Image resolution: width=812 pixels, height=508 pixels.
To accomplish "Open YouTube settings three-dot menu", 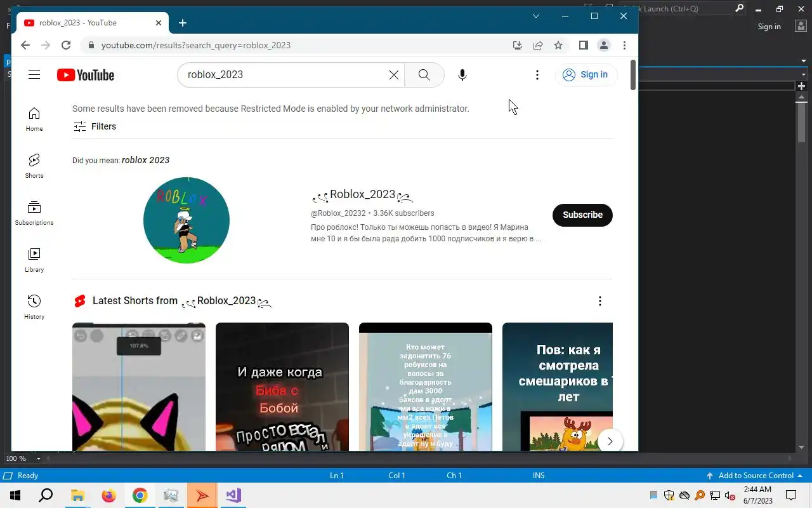I will click(537, 75).
